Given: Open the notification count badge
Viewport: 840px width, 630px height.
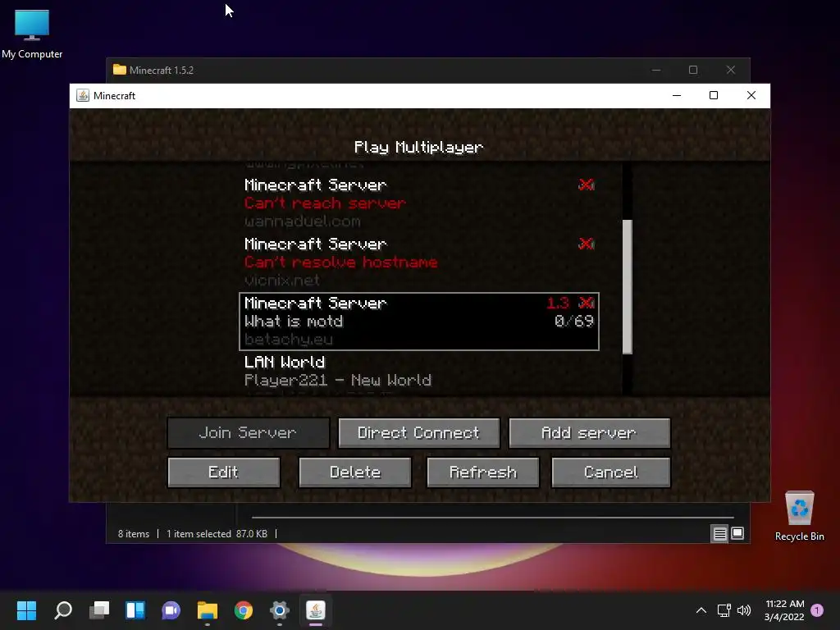Looking at the screenshot, I should [x=817, y=610].
